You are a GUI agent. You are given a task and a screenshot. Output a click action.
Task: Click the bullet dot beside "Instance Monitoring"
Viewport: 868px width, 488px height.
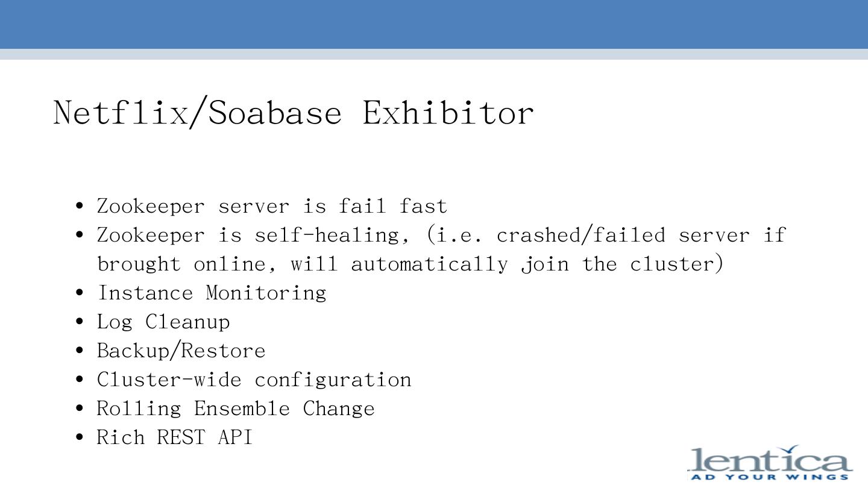[x=80, y=294]
